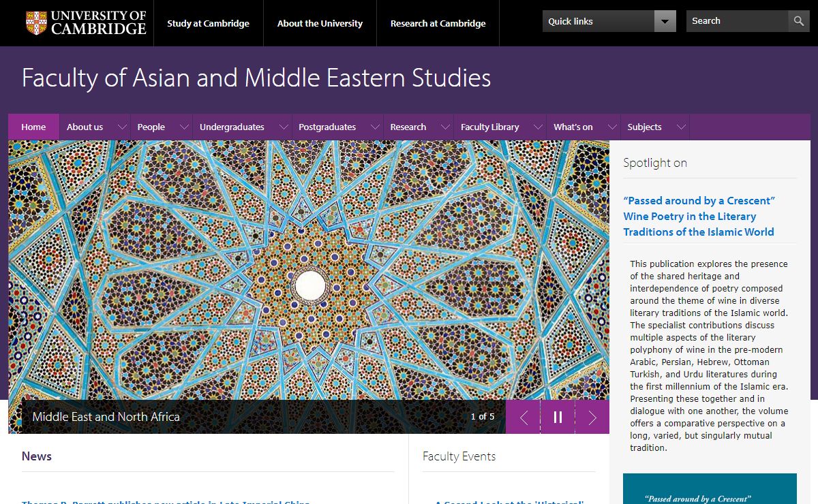
Task: Click the Search input field
Action: [x=737, y=21]
